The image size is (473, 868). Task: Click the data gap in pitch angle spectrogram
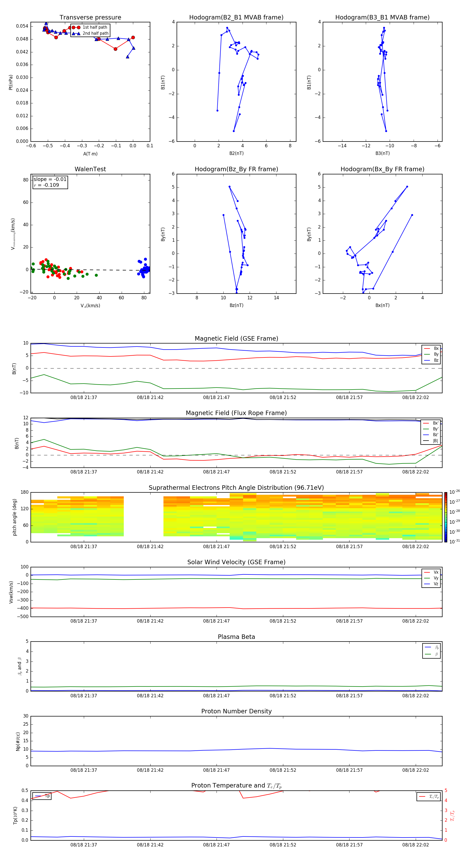pyautogui.click(x=143, y=517)
